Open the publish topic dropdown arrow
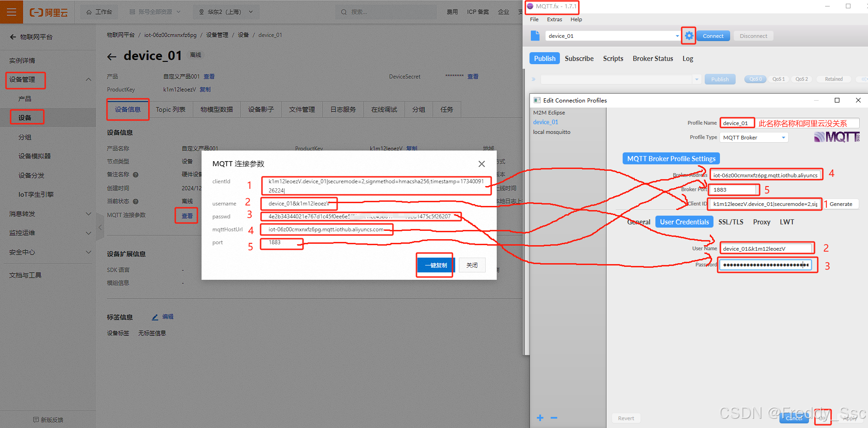 (696, 79)
